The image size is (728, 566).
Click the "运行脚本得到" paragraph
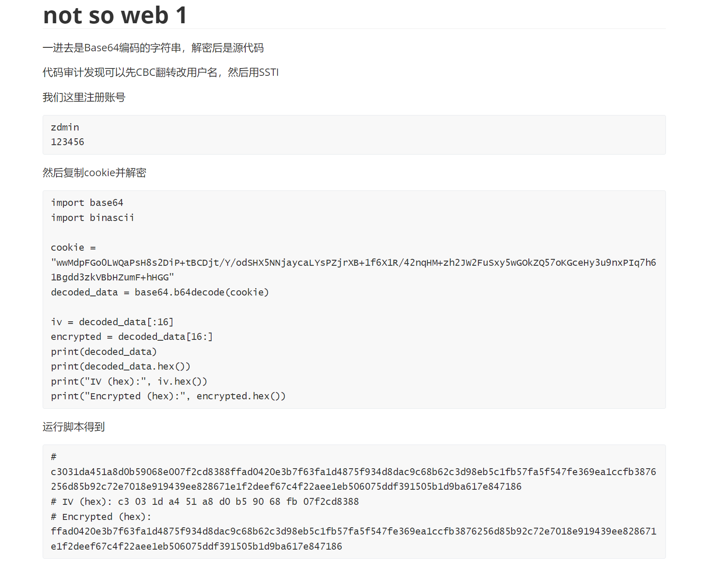[74, 427]
